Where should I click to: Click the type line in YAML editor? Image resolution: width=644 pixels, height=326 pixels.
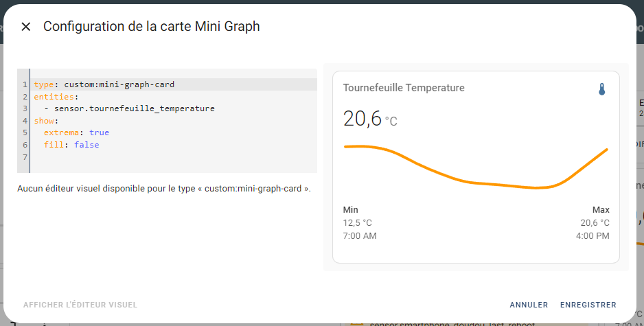click(173, 84)
